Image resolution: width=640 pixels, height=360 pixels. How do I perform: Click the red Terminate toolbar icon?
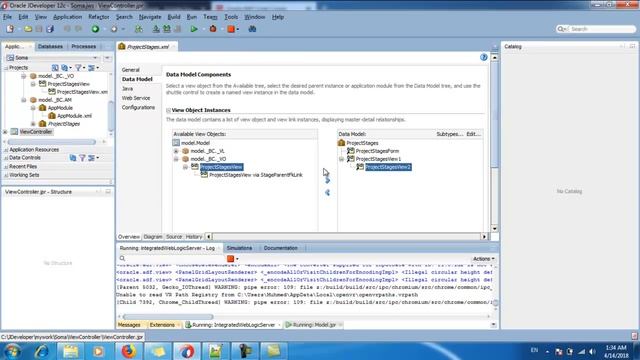(231, 29)
